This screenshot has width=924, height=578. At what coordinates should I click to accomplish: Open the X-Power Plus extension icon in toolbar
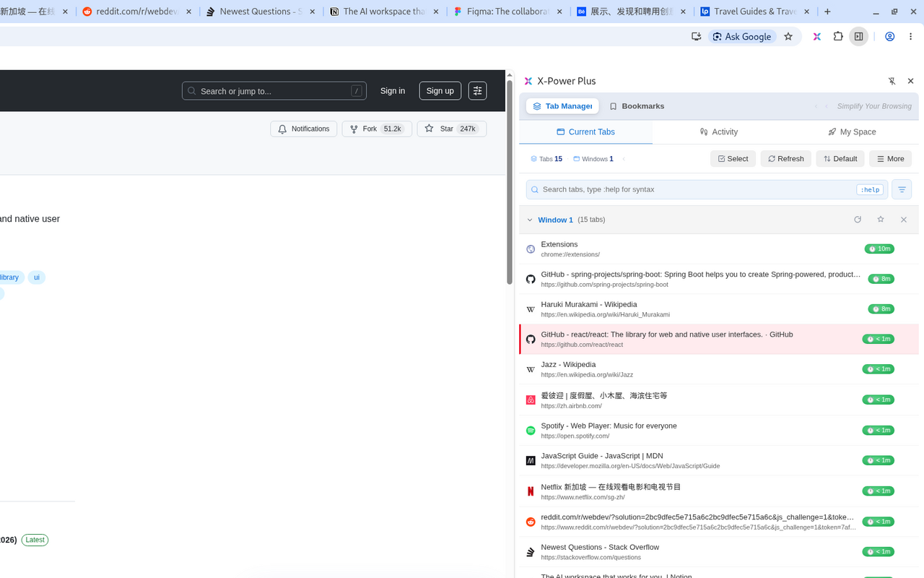817,36
